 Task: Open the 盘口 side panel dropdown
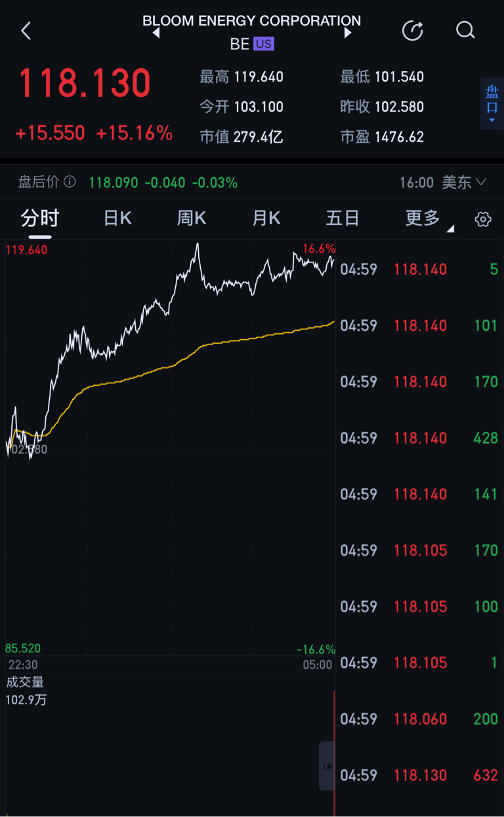click(x=492, y=103)
